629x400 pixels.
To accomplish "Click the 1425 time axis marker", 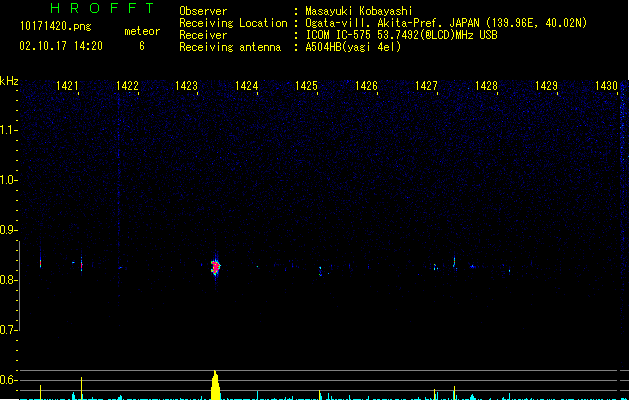I will (306, 86).
